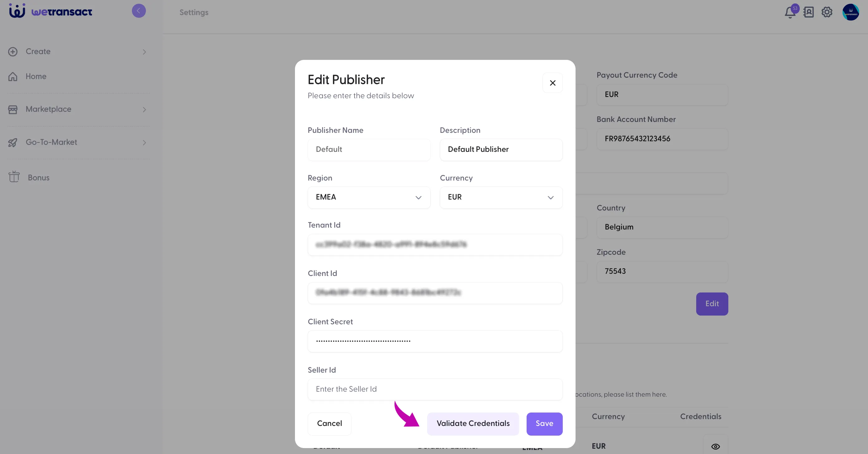Viewport: 868px width, 454px height.
Task: Collapse the sidebar with the purple arrow button
Action: coord(138,11)
